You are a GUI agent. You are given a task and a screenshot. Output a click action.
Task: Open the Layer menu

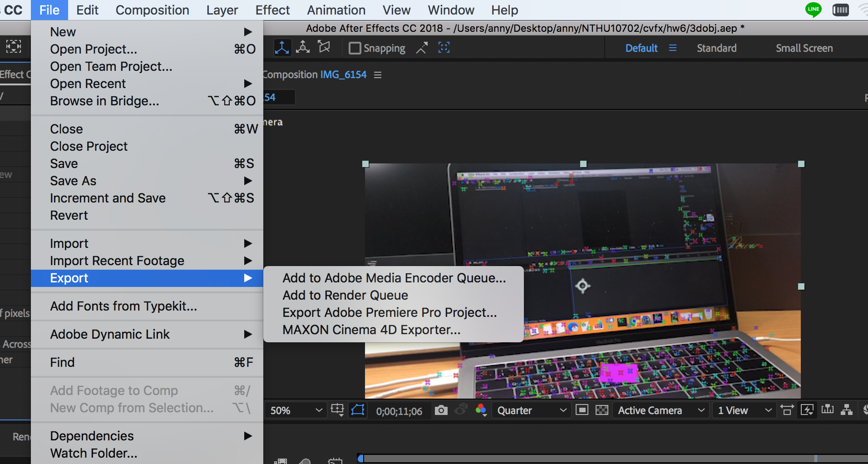tap(222, 10)
